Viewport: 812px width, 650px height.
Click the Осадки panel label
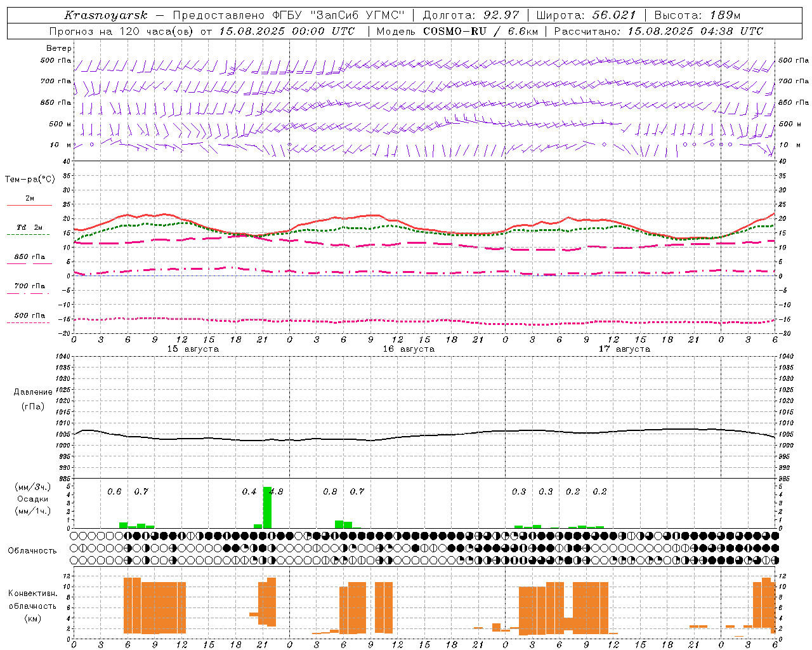33,499
